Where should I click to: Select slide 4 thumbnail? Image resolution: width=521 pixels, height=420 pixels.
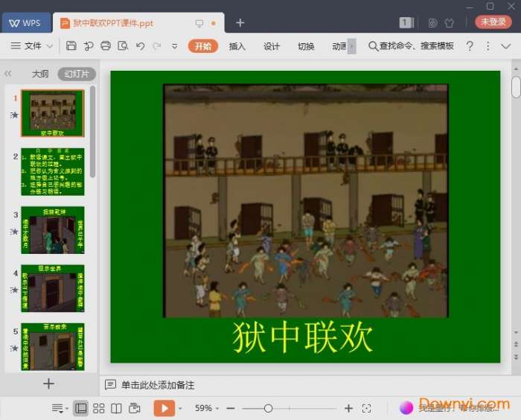(53, 288)
